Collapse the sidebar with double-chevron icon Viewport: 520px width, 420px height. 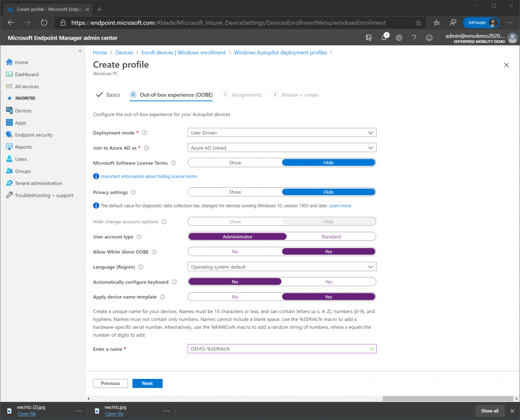click(80, 51)
